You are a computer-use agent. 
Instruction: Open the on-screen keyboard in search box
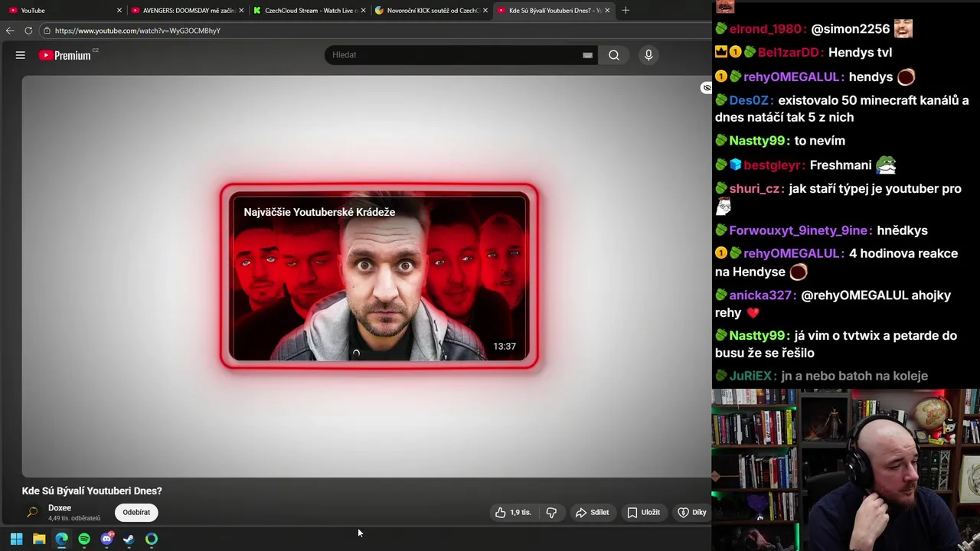coord(587,55)
